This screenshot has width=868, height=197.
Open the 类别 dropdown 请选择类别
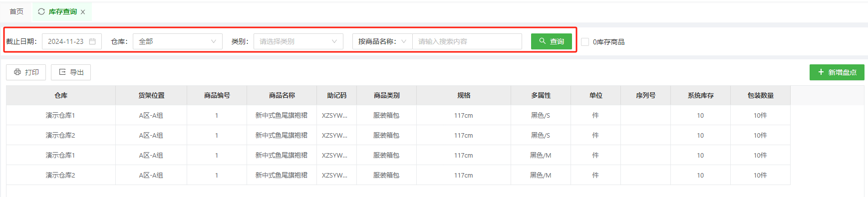click(298, 41)
